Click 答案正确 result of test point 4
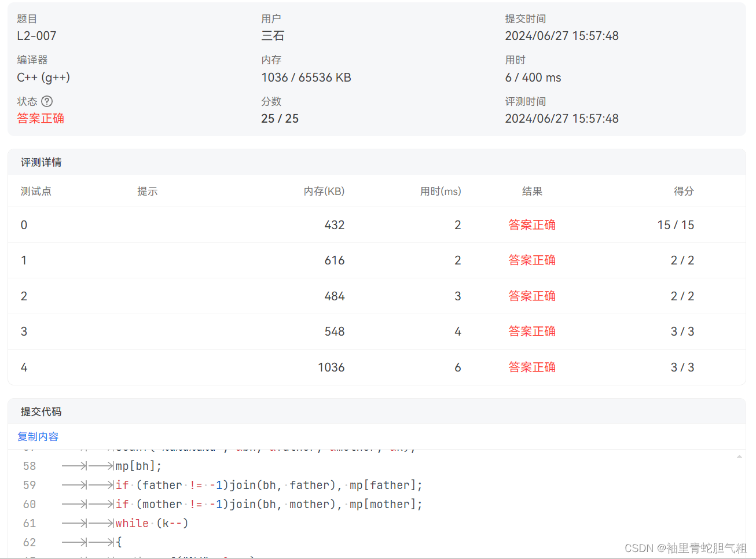Viewport: 756px width, 559px height. click(532, 367)
